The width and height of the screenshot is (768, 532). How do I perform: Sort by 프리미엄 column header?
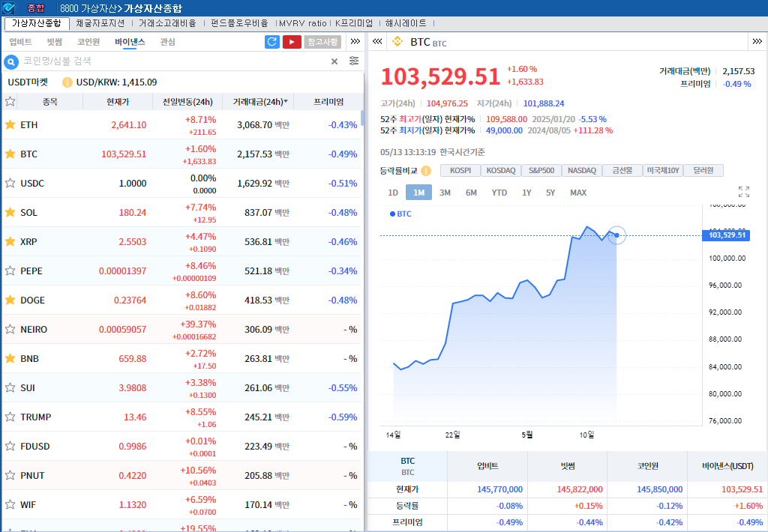pyautogui.click(x=328, y=102)
